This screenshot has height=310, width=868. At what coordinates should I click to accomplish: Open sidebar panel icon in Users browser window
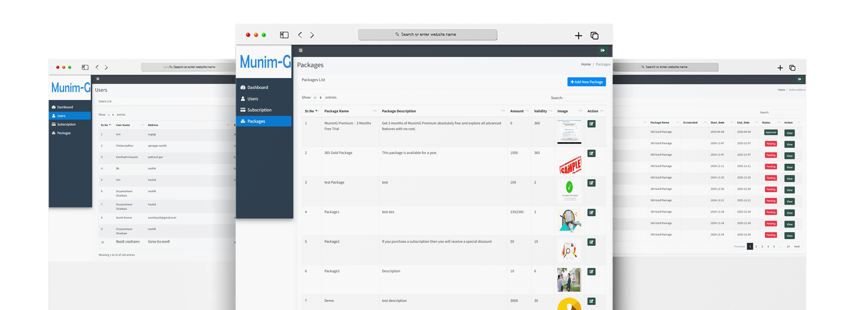coord(85,67)
